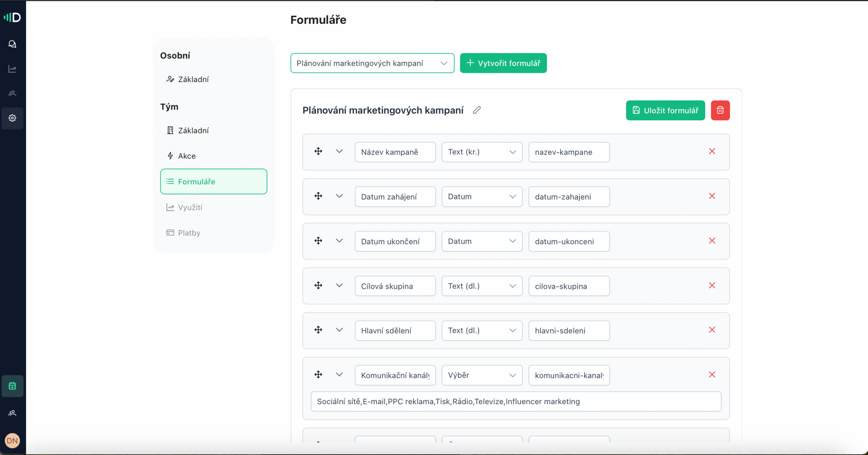Open type dropdown for Název kampaně

481,152
